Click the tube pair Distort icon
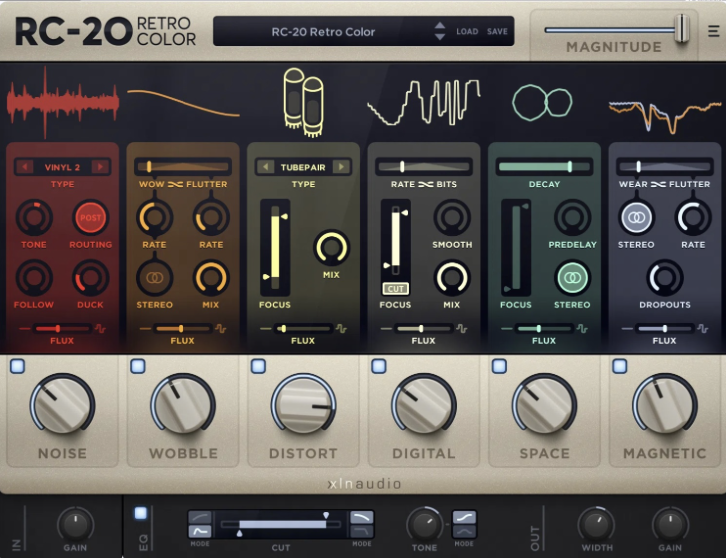This screenshot has height=558, width=726. 304,102
